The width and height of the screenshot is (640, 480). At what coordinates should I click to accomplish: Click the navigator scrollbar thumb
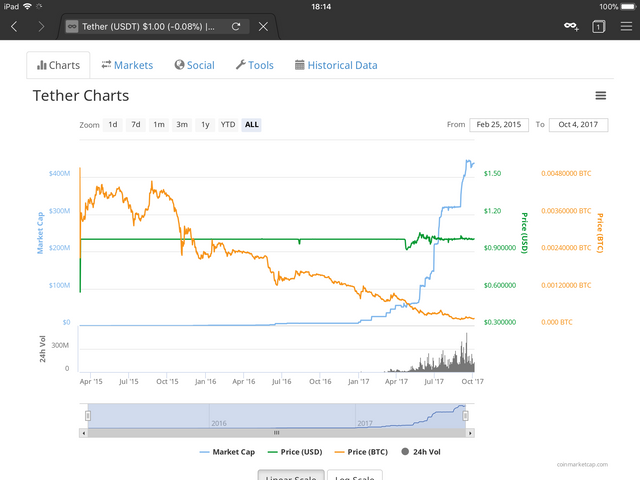point(277,433)
